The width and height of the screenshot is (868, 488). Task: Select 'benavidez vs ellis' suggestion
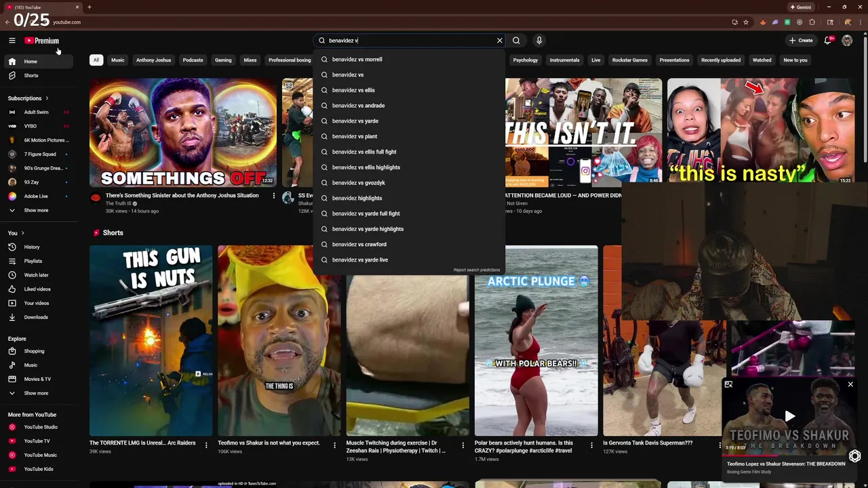409,90
